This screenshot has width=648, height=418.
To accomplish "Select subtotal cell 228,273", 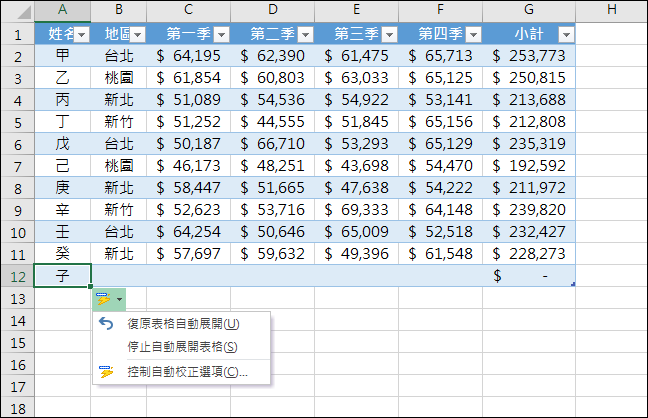I will (529, 253).
